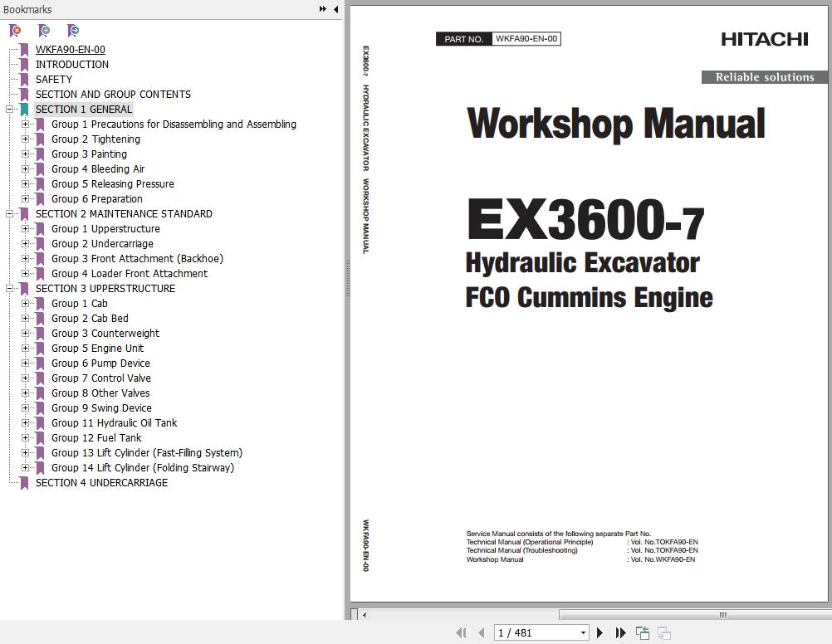832x644 pixels.
Task: Click the PART NO. value WKFA90-EN-00 box
Action: (x=526, y=39)
